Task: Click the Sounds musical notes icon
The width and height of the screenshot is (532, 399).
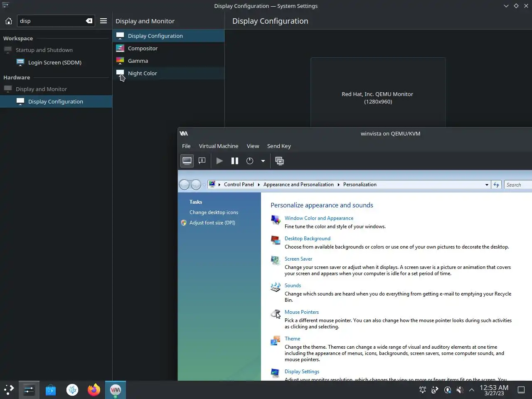Action: (275, 287)
